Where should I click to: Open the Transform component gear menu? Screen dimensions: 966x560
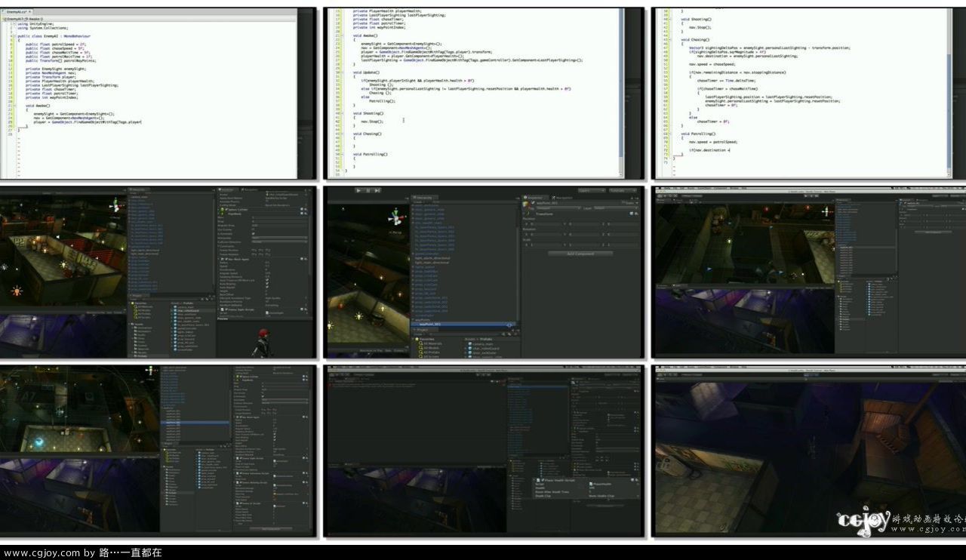coord(636,214)
